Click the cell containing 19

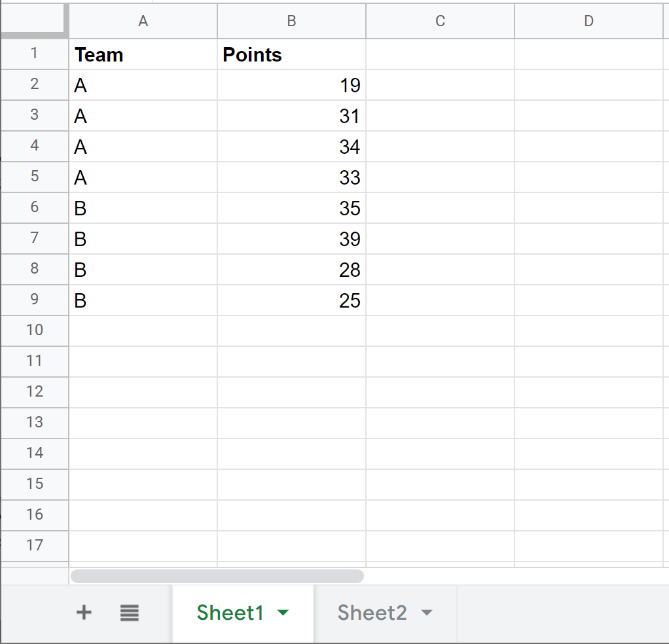(291, 85)
